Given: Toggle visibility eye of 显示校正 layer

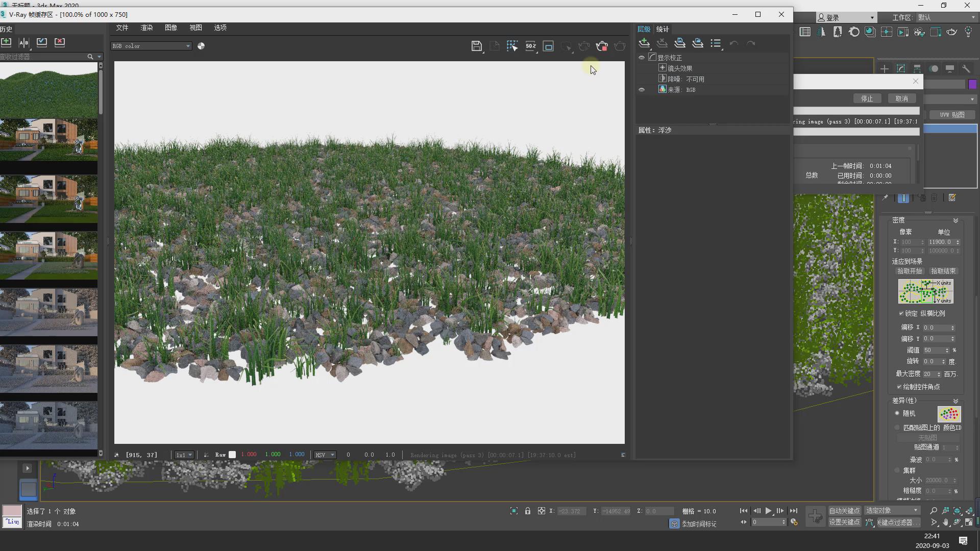Looking at the screenshot, I should tap(642, 58).
